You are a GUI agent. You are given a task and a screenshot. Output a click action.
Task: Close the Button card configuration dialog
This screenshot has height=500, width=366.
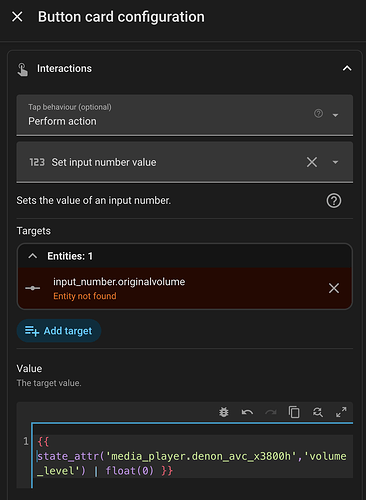coord(17,16)
